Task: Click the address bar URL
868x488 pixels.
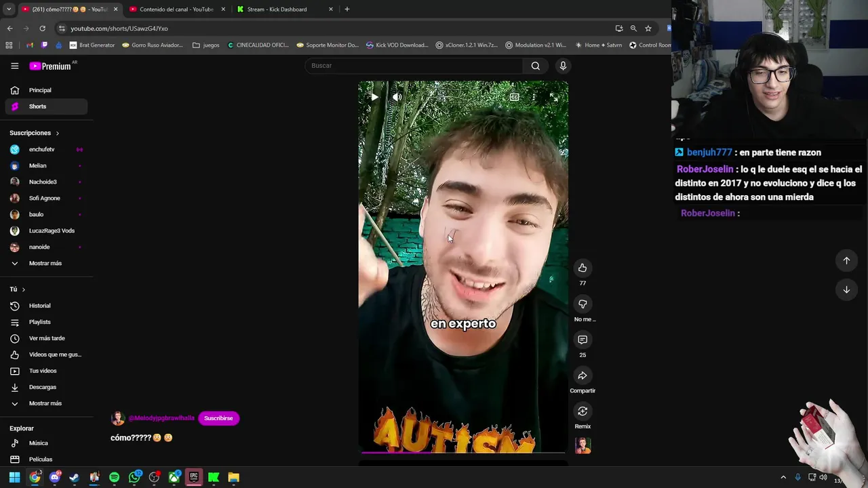Action: pos(119,28)
